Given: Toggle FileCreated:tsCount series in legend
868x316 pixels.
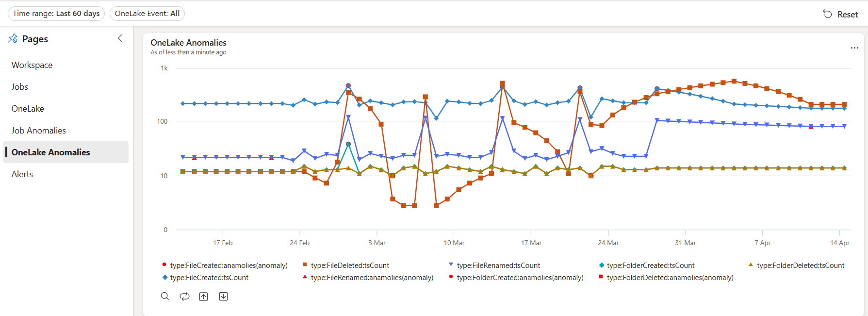Looking at the screenshot, I should (x=209, y=278).
